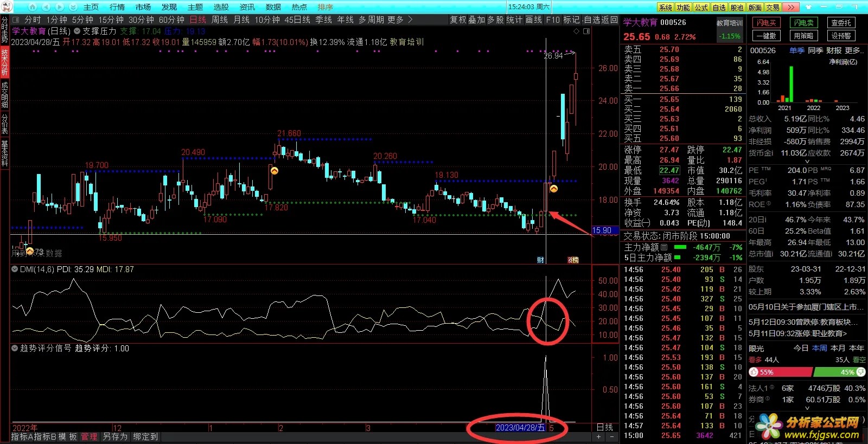Screen dimensions: 868x444
Task: Click the diamond icon at the chart's top right
Action: (576, 31)
